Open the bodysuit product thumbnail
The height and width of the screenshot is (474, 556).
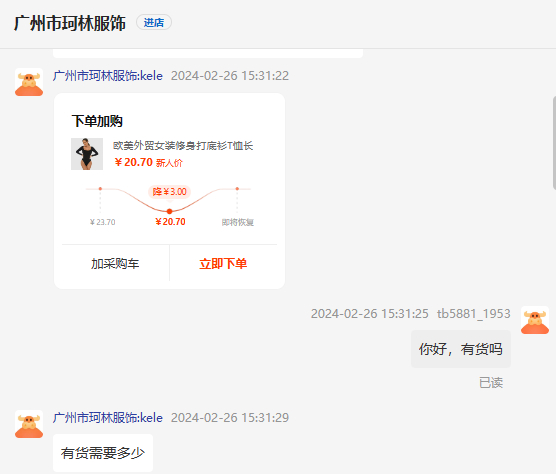point(87,154)
